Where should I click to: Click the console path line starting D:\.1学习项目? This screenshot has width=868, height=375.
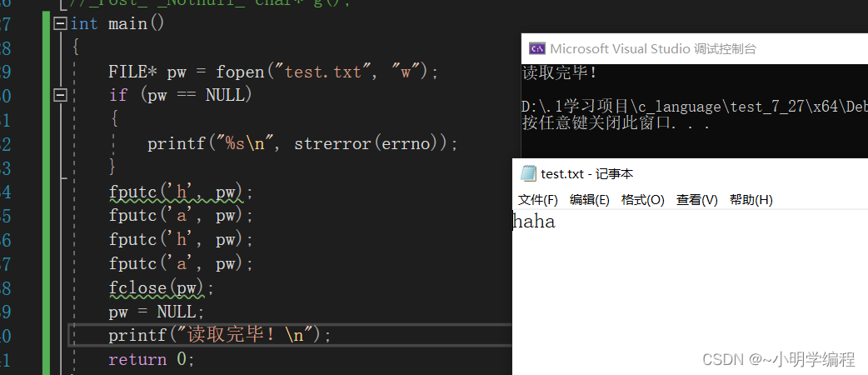[x=695, y=107]
